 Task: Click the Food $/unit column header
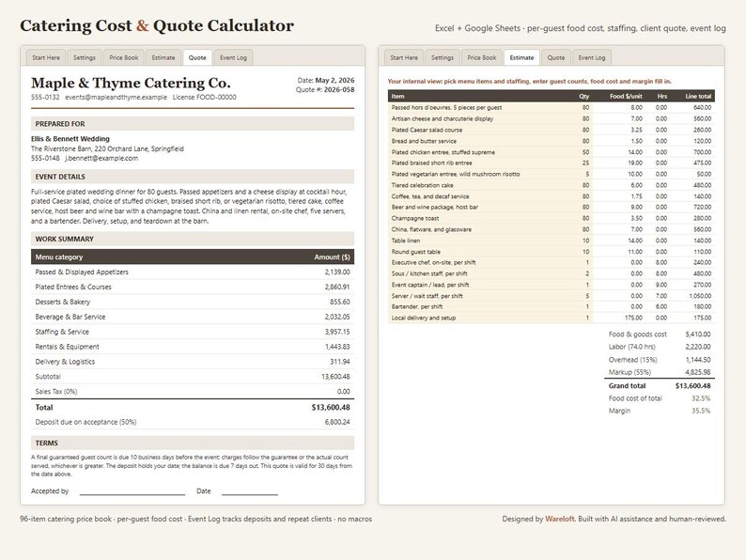pos(626,96)
